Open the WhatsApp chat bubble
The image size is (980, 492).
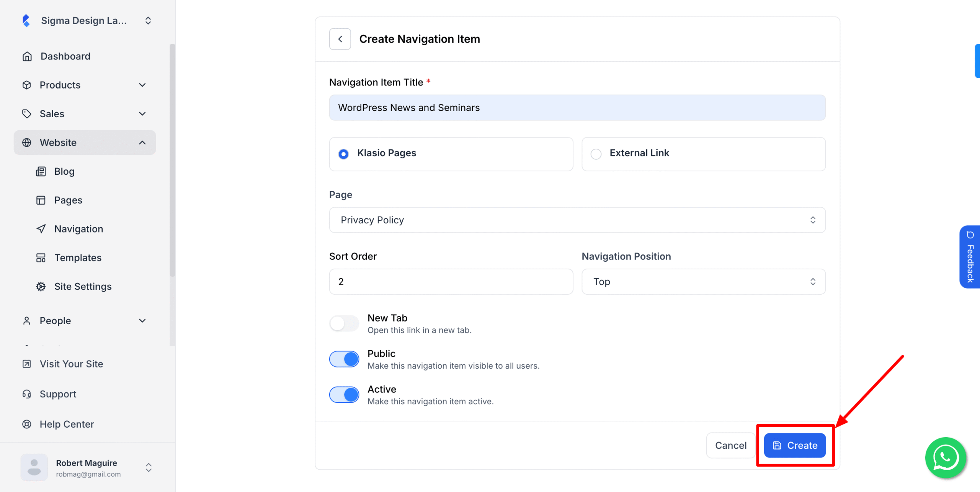coord(946,458)
